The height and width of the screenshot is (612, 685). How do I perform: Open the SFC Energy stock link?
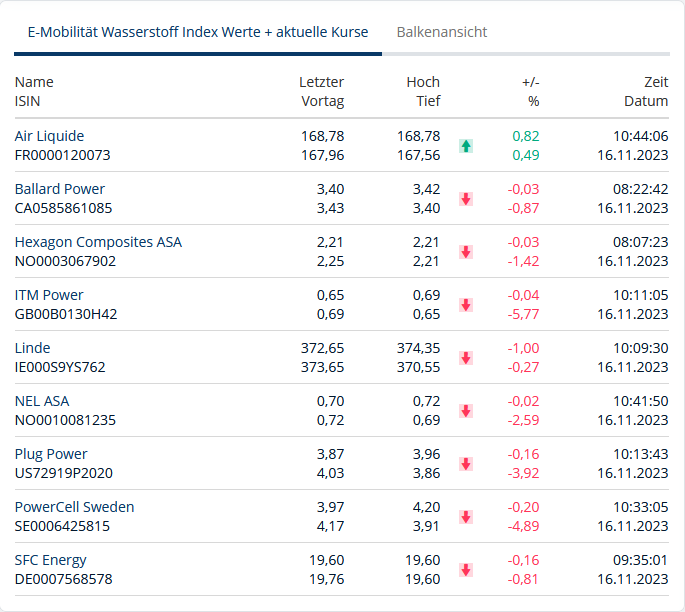tap(51, 560)
